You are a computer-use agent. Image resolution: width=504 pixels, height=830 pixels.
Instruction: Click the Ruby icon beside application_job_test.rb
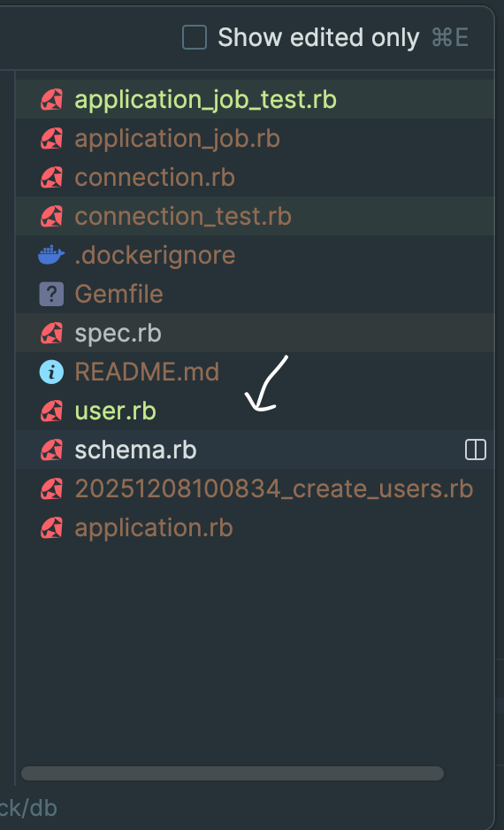pos(51,99)
